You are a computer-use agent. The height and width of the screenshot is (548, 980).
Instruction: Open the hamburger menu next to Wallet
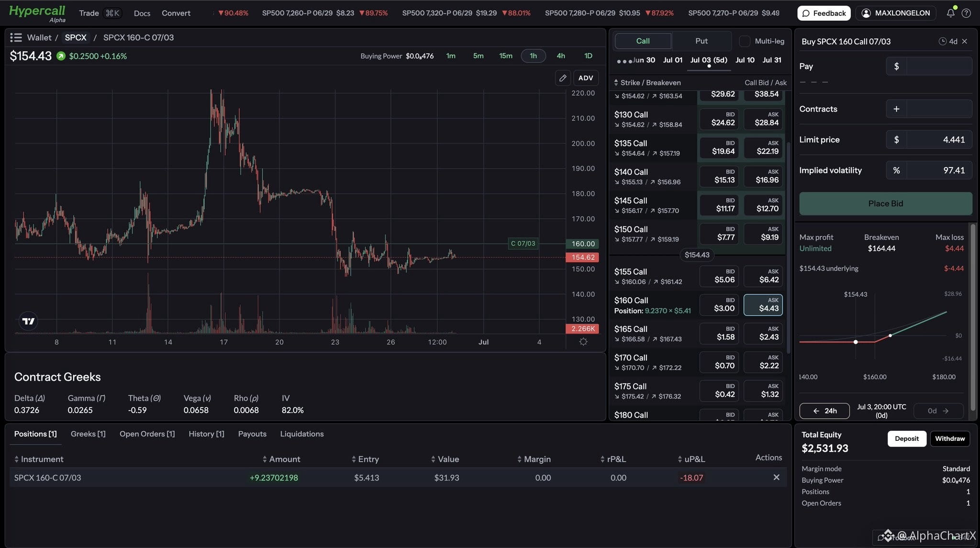(16, 37)
